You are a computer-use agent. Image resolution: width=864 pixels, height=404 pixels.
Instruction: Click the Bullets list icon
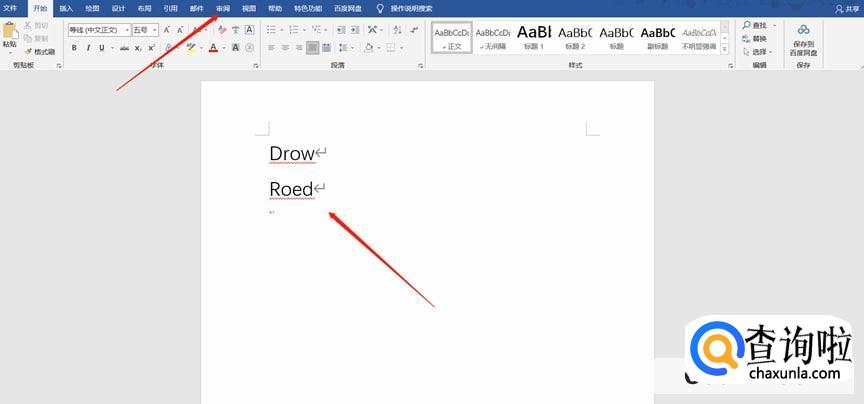(x=272, y=30)
